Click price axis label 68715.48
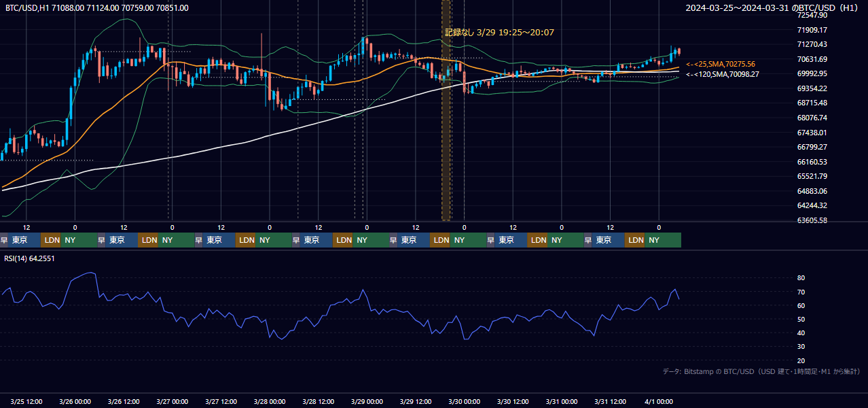The width and height of the screenshot is (868, 408). [x=812, y=103]
